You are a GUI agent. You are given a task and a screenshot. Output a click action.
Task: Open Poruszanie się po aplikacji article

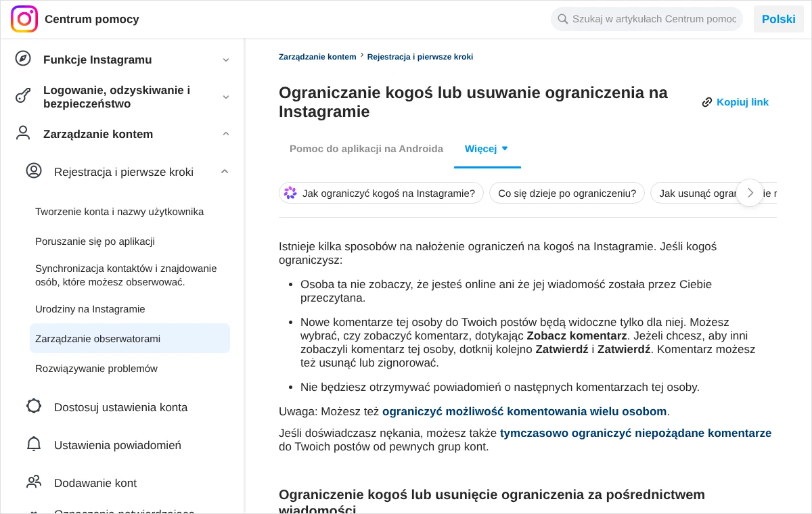[x=95, y=241]
